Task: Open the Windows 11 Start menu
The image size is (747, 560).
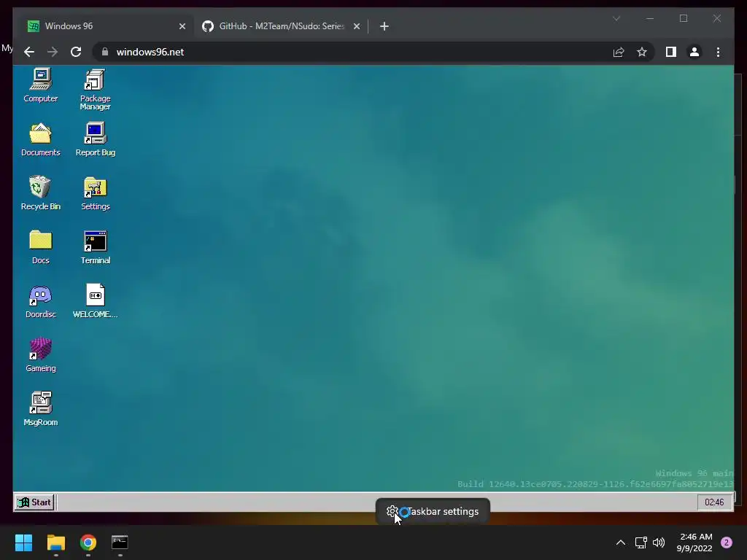Action: click(23, 542)
